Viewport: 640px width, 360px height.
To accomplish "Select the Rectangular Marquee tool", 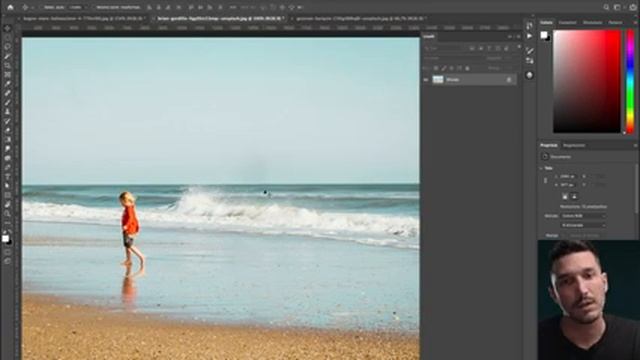I will [7, 38].
